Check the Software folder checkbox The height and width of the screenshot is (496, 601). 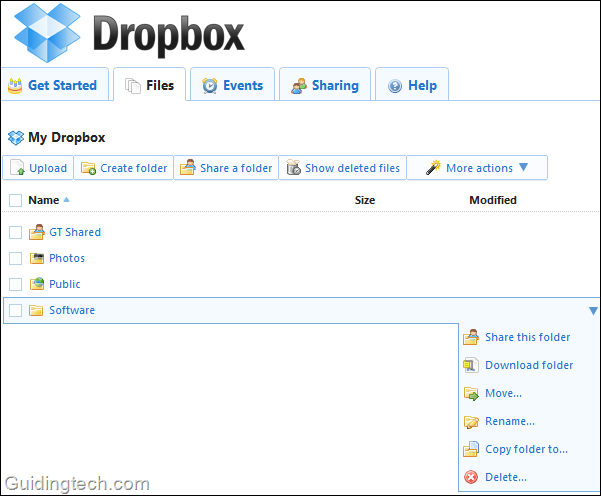coord(15,310)
